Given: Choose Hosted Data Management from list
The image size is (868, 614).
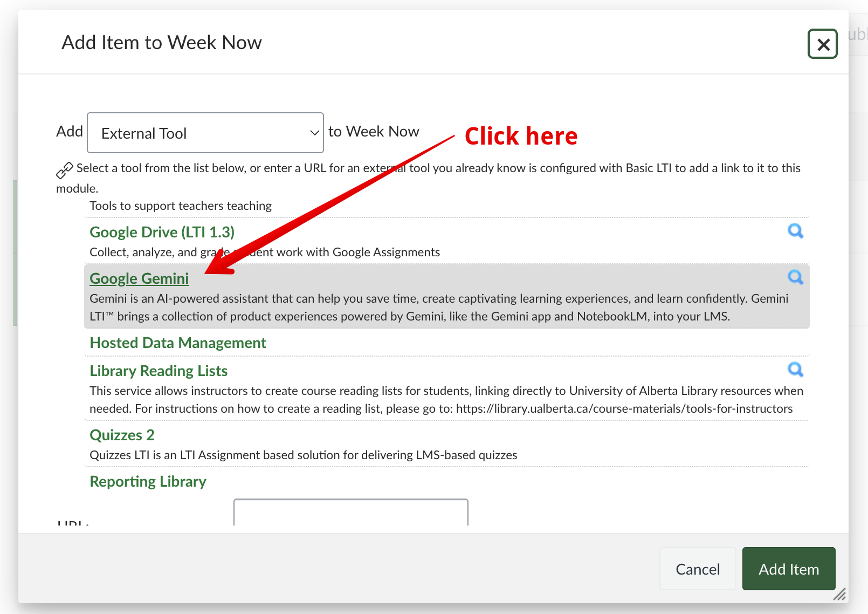Looking at the screenshot, I should [178, 343].
